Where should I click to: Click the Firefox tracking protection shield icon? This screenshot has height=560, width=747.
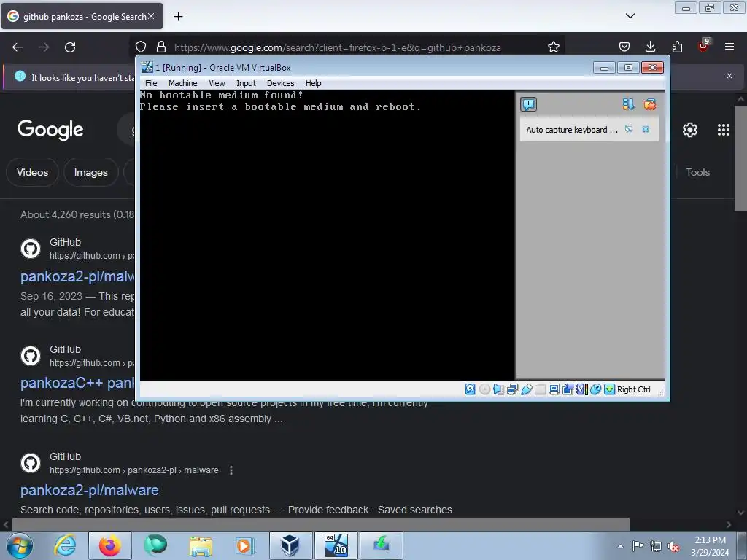click(x=141, y=47)
